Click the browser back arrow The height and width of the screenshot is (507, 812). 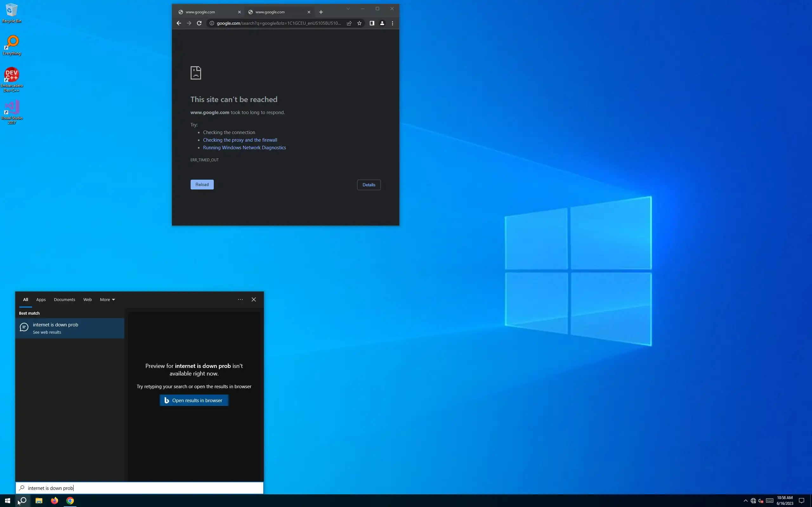[x=179, y=23]
